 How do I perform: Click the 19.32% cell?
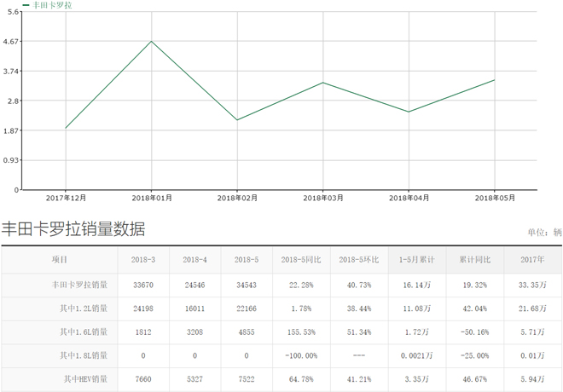click(474, 285)
